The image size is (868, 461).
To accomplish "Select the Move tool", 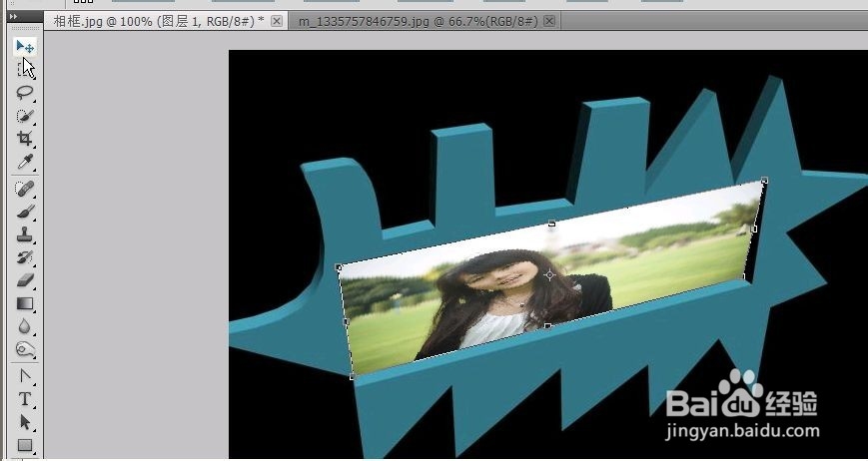I will tap(25, 47).
